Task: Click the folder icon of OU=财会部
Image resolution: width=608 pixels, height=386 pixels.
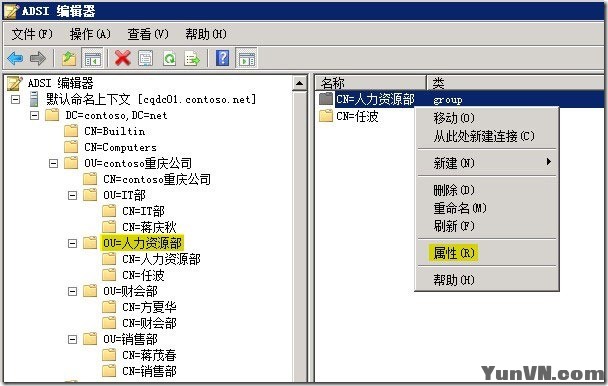Action: pos(90,291)
